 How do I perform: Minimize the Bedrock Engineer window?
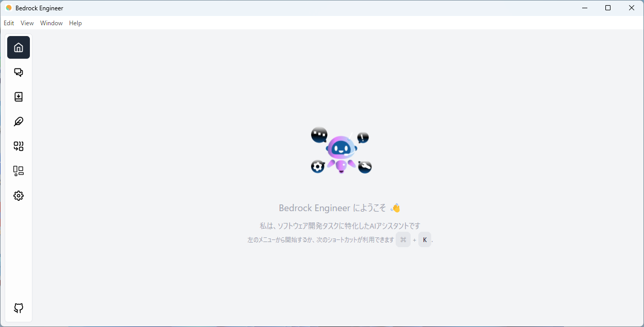tap(585, 8)
